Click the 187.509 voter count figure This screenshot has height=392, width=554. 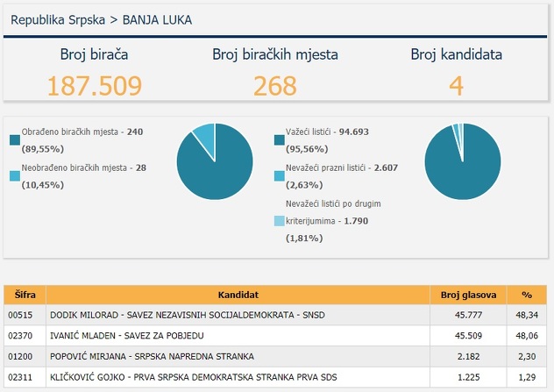coord(95,86)
